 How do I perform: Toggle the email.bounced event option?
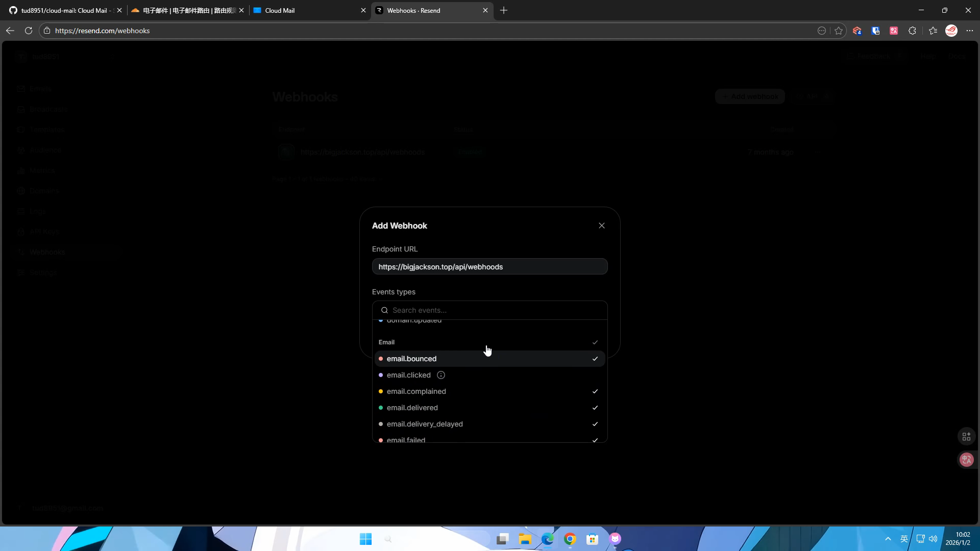click(489, 359)
